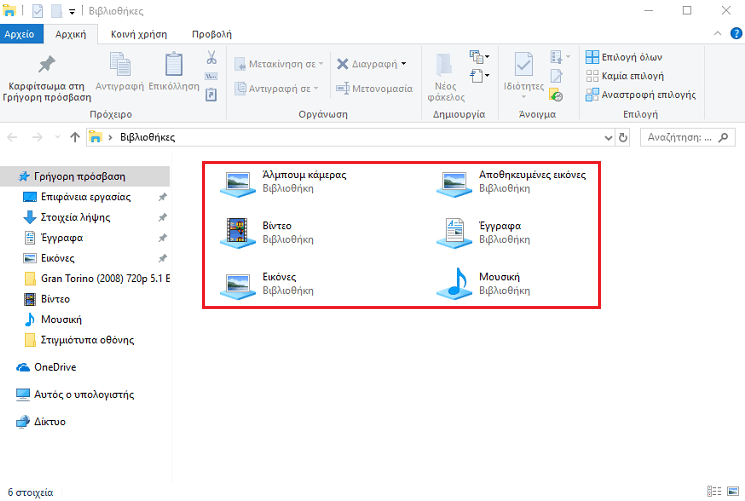This screenshot has height=501, width=745.
Task: Select the Αποθηκευμένες εικόνες library icon
Action: [454, 184]
